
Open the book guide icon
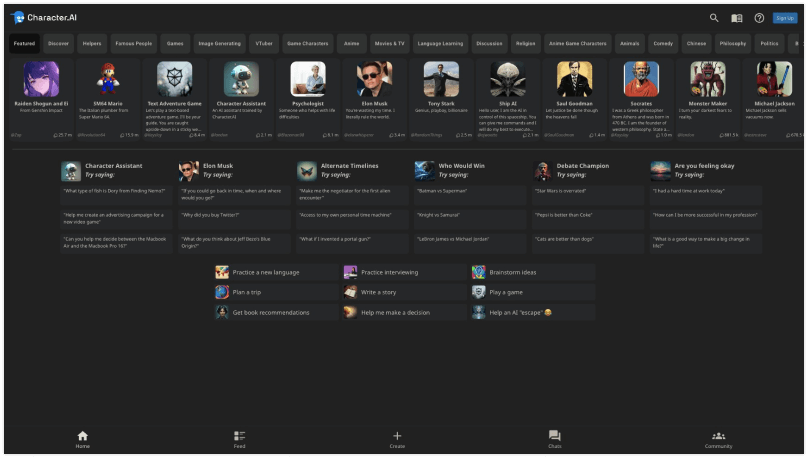737,18
